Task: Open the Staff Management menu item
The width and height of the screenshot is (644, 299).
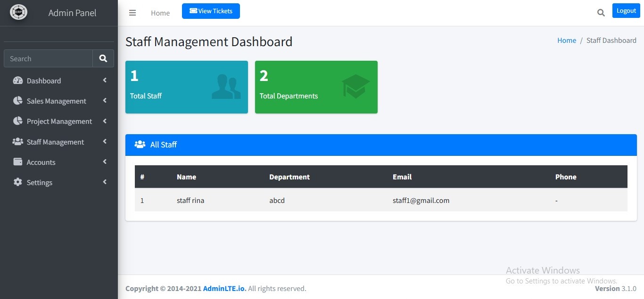Action: 55,142
